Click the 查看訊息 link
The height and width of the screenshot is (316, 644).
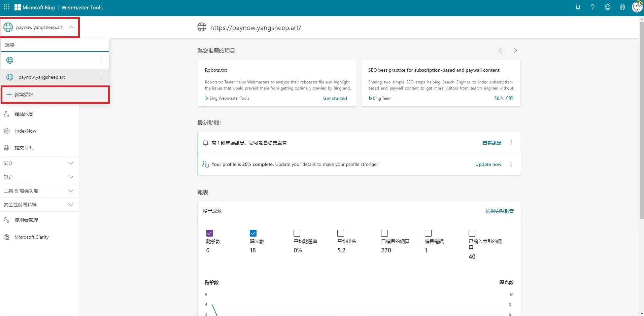tap(492, 143)
